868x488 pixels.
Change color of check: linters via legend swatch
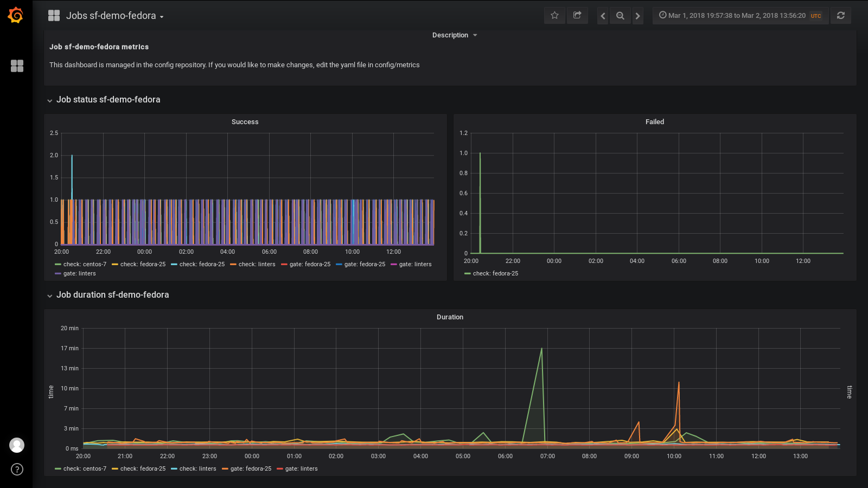(175, 468)
